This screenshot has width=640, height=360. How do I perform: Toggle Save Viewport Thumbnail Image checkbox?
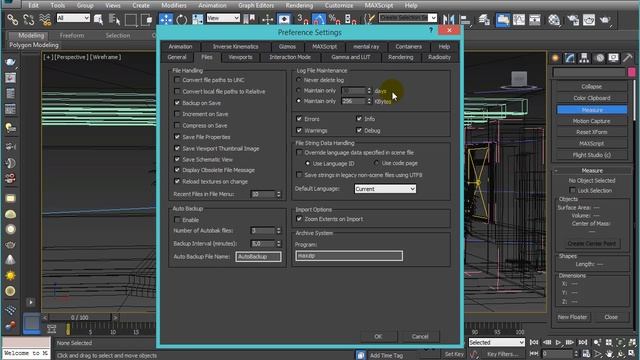click(x=177, y=148)
